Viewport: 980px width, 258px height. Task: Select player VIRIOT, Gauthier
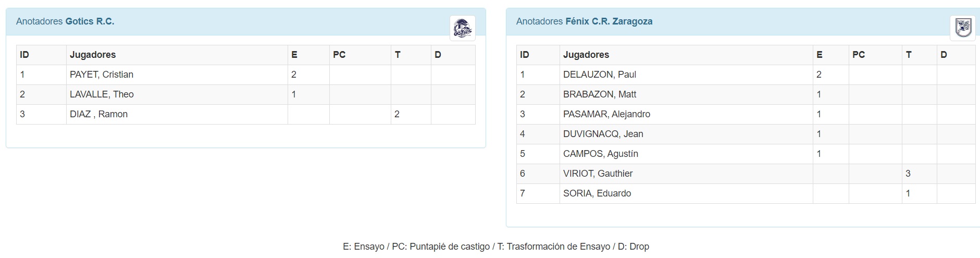(598, 174)
